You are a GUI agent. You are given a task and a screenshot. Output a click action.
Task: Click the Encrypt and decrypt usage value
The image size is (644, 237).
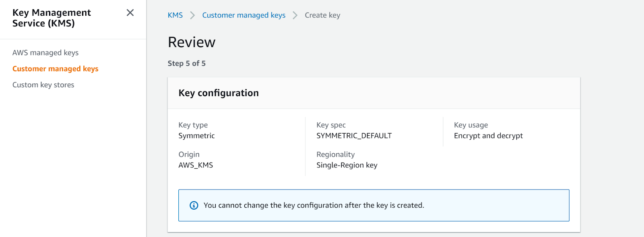[488, 136]
